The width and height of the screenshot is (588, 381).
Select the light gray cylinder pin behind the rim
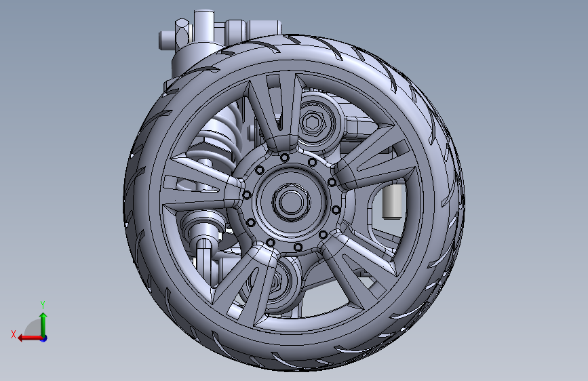tap(392, 201)
